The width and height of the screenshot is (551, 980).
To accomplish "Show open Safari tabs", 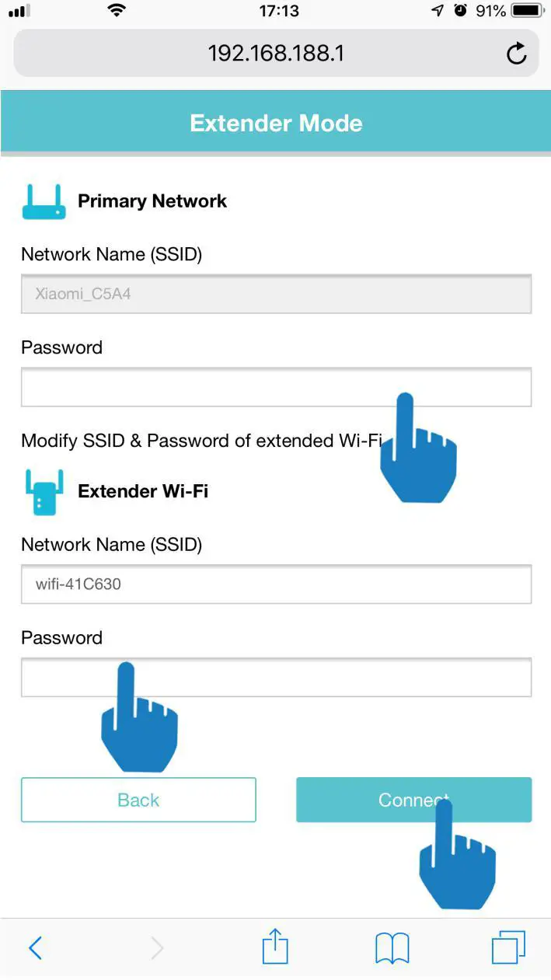I will tap(508, 948).
